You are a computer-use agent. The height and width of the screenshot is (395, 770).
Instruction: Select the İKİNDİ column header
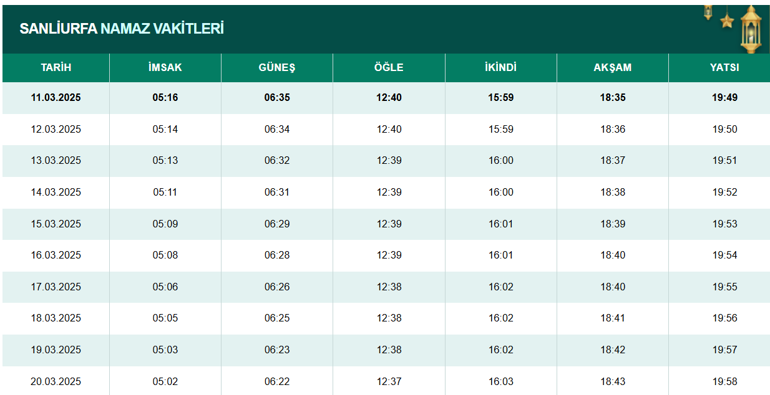click(501, 67)
